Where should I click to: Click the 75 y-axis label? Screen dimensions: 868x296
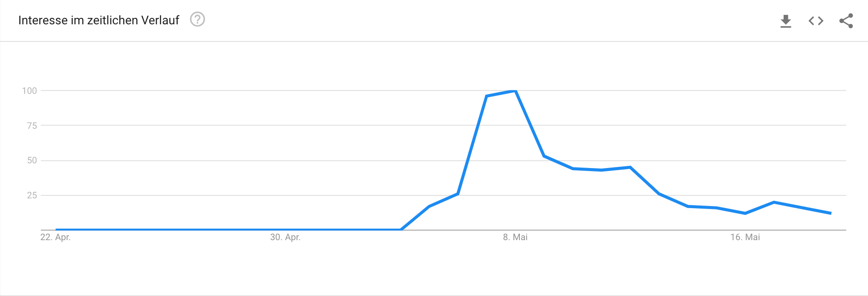(32, 125)
